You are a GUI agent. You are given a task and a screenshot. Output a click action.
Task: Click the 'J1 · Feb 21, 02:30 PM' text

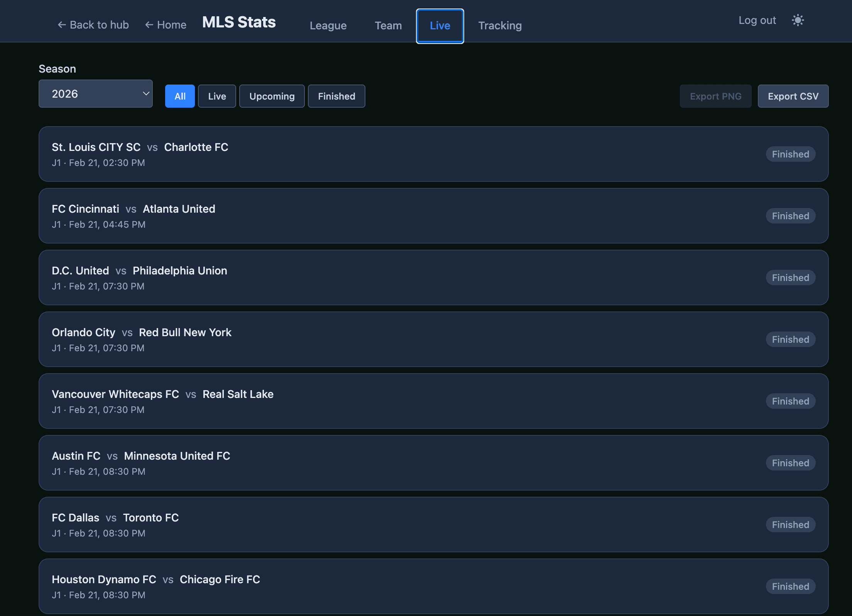pyautogui.click(x=98, y=163)
